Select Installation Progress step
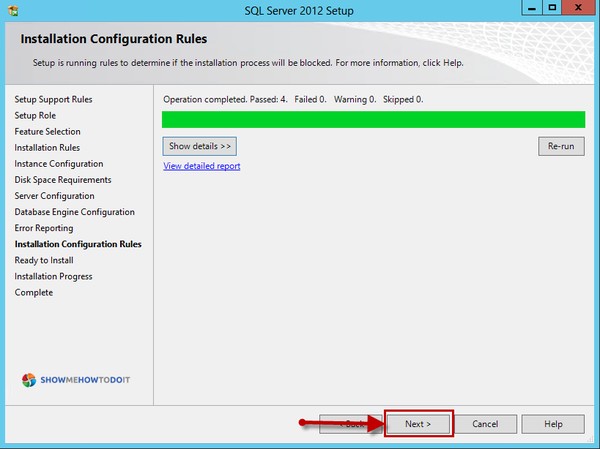 pyautogui.click(x=53, y=276)
